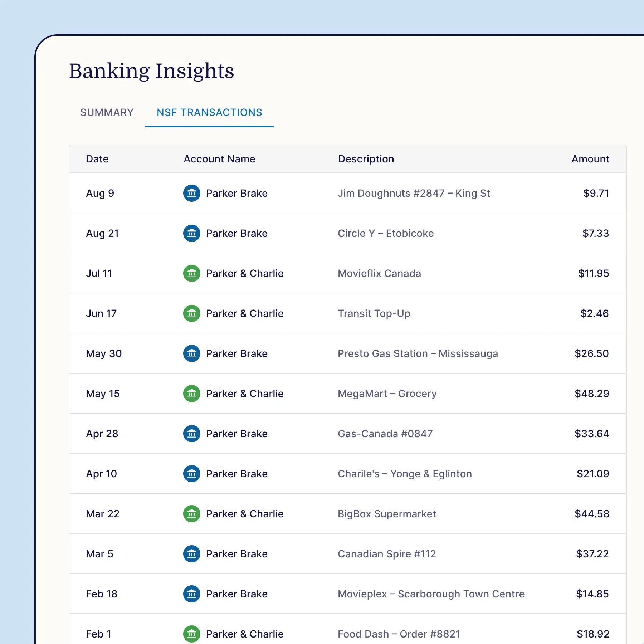The width and height of the screenshot is (644, 644).
Task: Open the NSF Transactions tab
Action: (x=209, y=112)
